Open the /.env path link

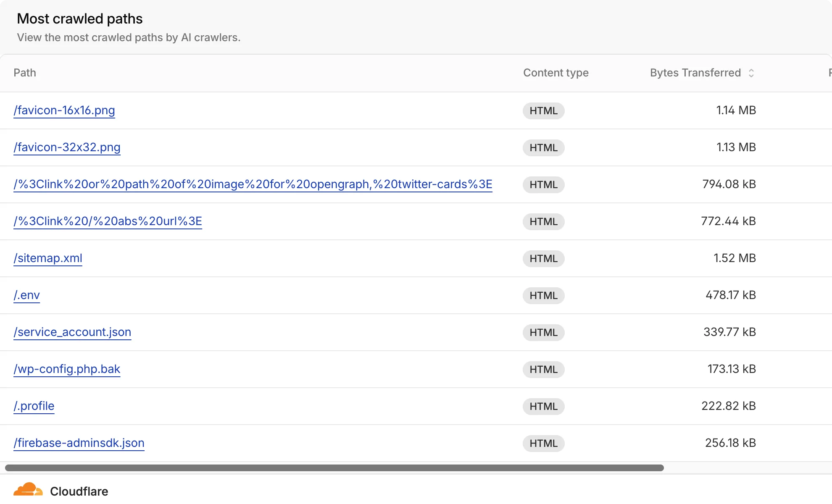[x=27, y=295]
